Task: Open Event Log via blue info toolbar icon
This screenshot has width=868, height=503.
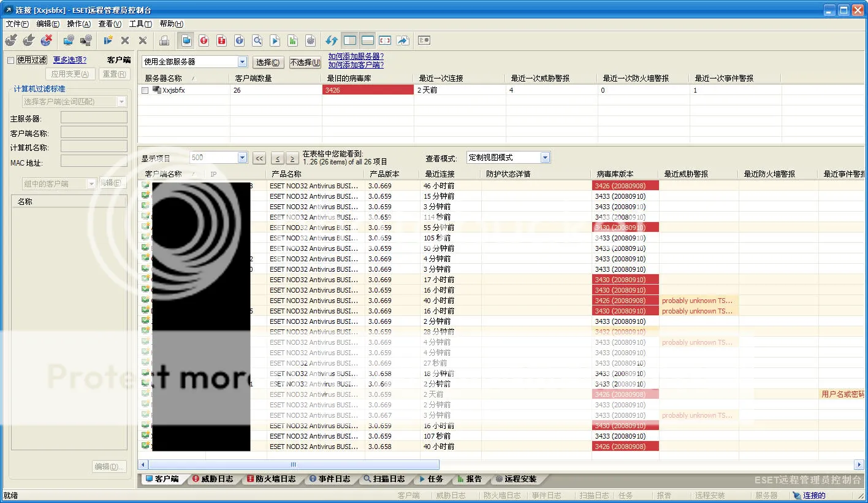Action: pos(240,40)
